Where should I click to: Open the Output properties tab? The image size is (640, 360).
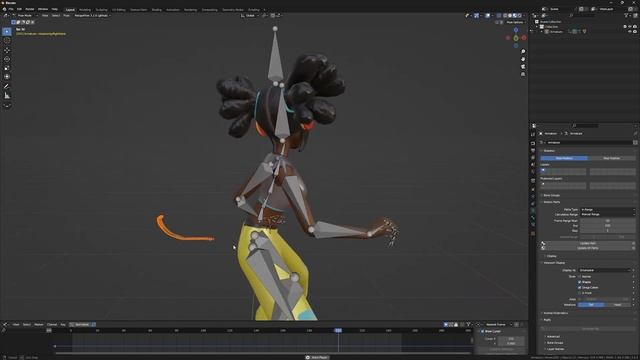coord(533,151)
